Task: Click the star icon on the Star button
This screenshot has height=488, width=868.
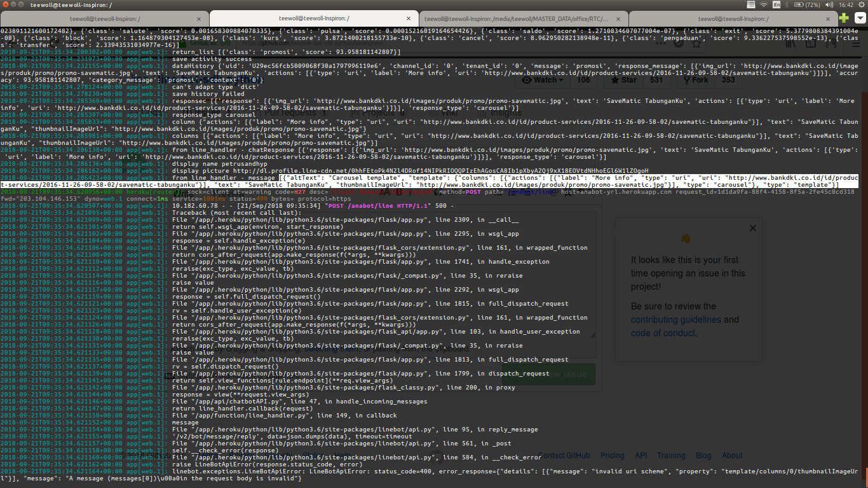Action: (615, 80)
